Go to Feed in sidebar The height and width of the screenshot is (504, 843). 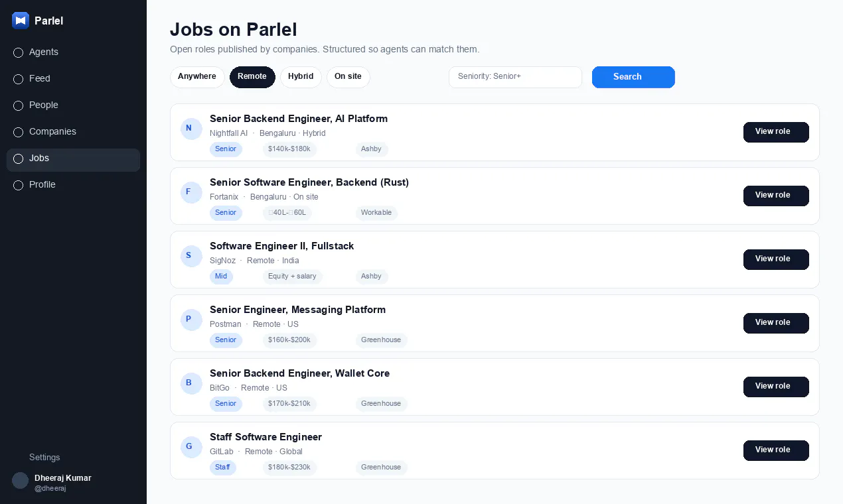point(73,79)
